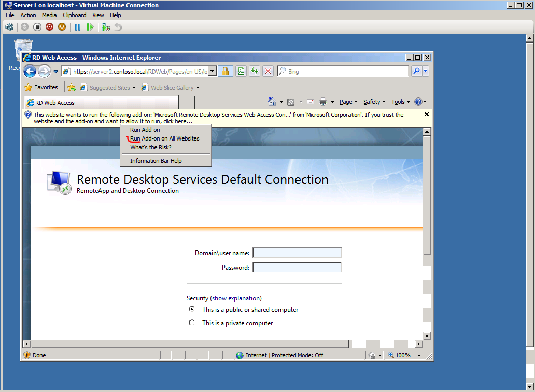This screenshot has height=392, width=535.
Task: Choose Run Add-on on All Websites
Action: [x=166, y=138]
